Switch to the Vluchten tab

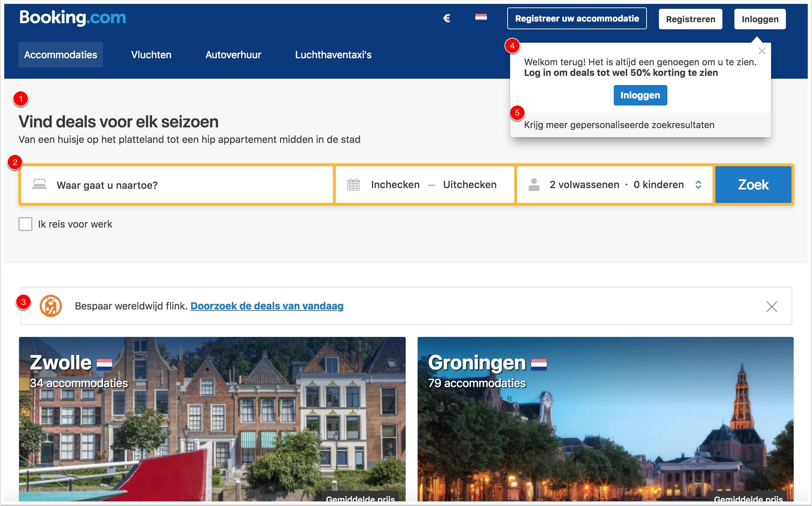point(151,55)
